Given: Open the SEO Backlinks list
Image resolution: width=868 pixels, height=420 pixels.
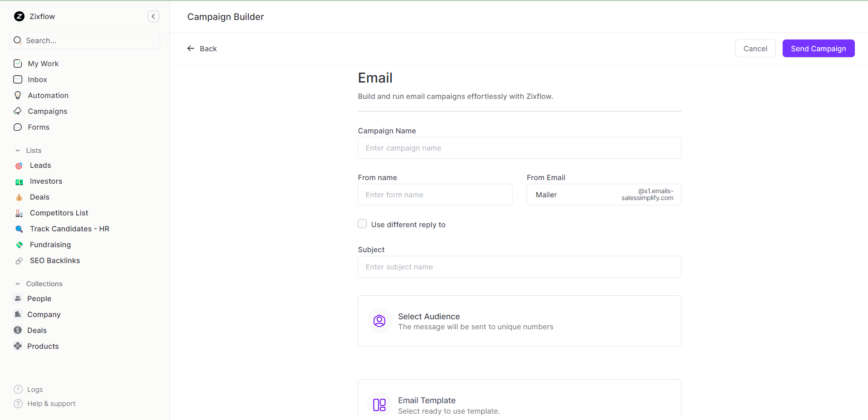Looking at the screenshot, I should click(x=54, y=260).
